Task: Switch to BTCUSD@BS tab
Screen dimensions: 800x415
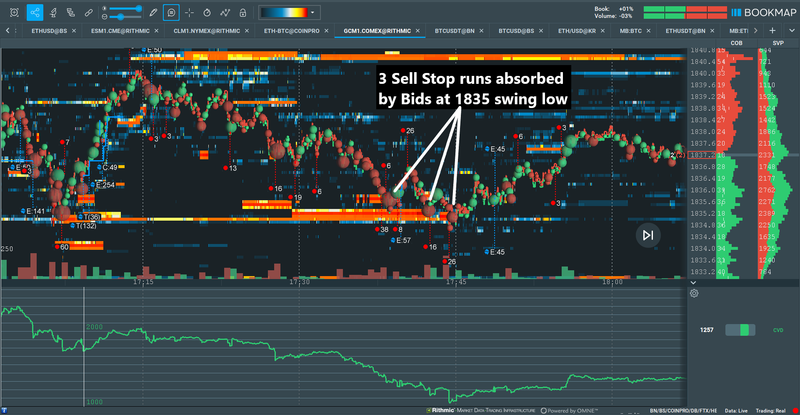Action: (516, 31)
